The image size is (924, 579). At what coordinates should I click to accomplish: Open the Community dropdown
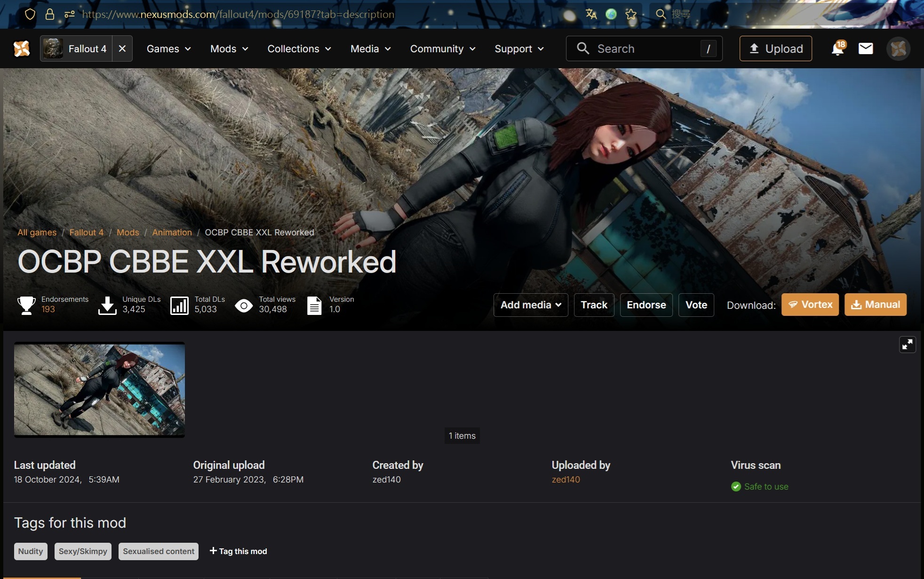(443, 48)
